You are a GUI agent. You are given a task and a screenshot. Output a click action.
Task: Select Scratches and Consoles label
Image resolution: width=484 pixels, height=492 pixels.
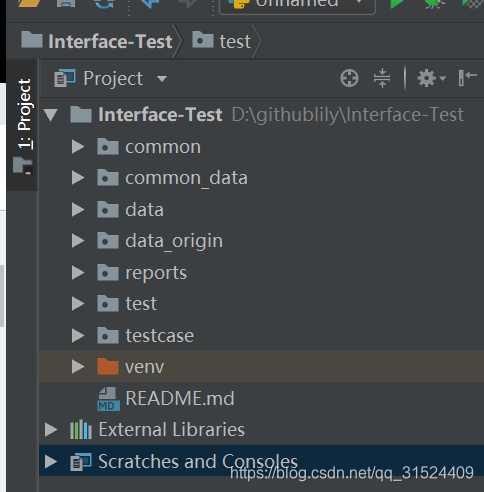(x=198, y=462)
